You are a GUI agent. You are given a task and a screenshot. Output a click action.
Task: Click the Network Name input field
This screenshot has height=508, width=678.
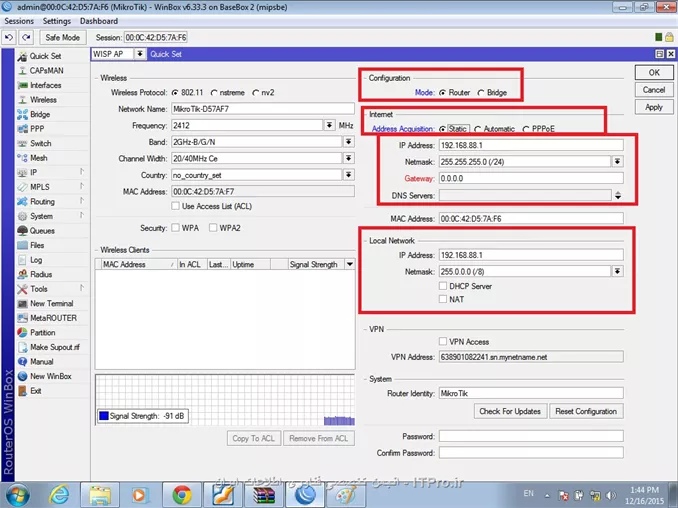click(x=263, y=109)
